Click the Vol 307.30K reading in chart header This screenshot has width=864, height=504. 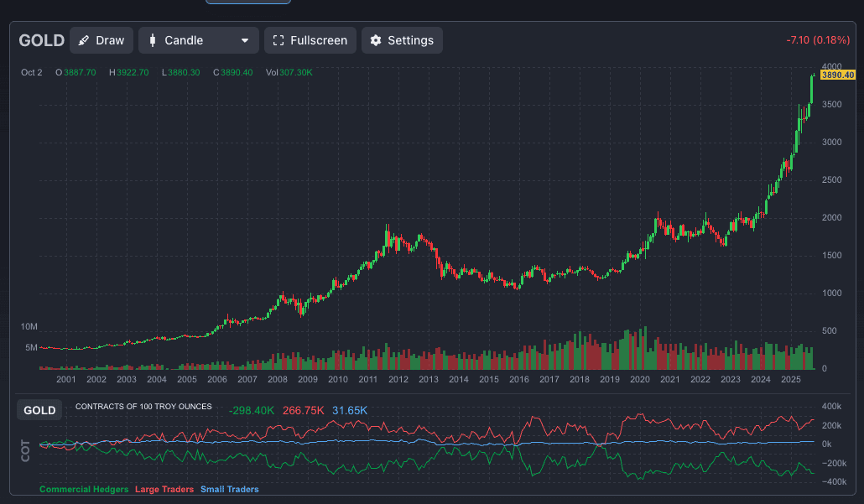coord(289,73)
